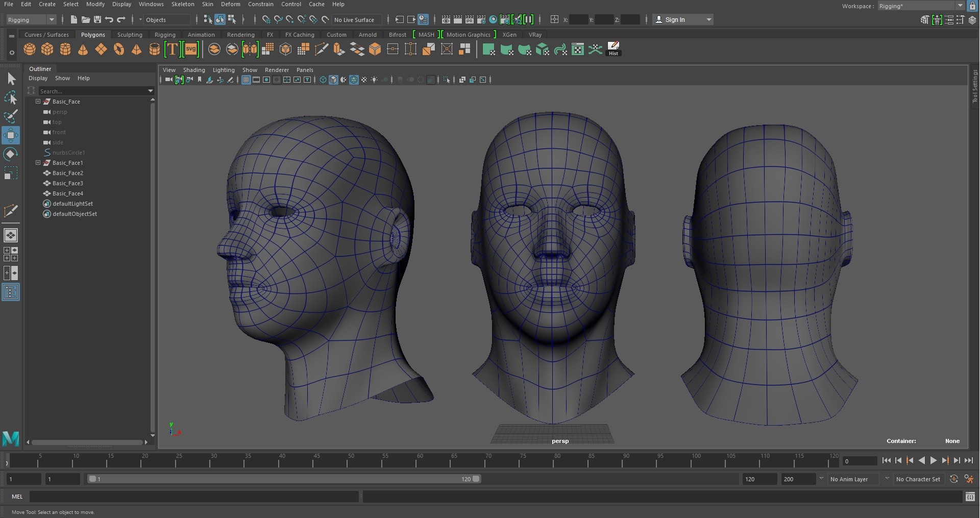Click the polygon sphere shelf icon
Screen dimensions: 980x518
pyautogui.click(x=30, y=50)
